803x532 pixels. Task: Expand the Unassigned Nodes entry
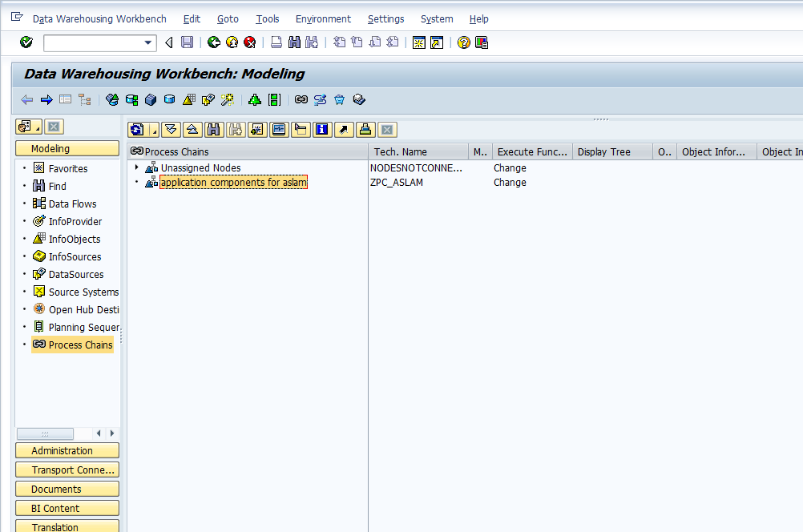[136, 168]
